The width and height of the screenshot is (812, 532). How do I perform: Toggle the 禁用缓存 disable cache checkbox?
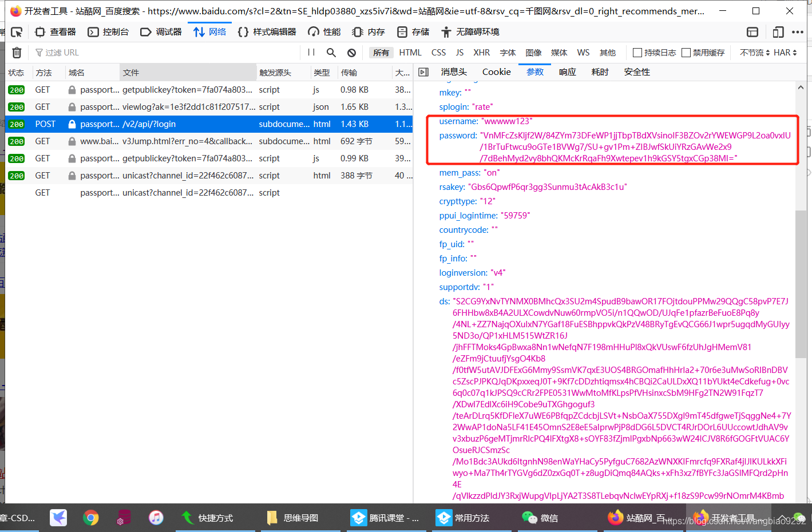686,53
